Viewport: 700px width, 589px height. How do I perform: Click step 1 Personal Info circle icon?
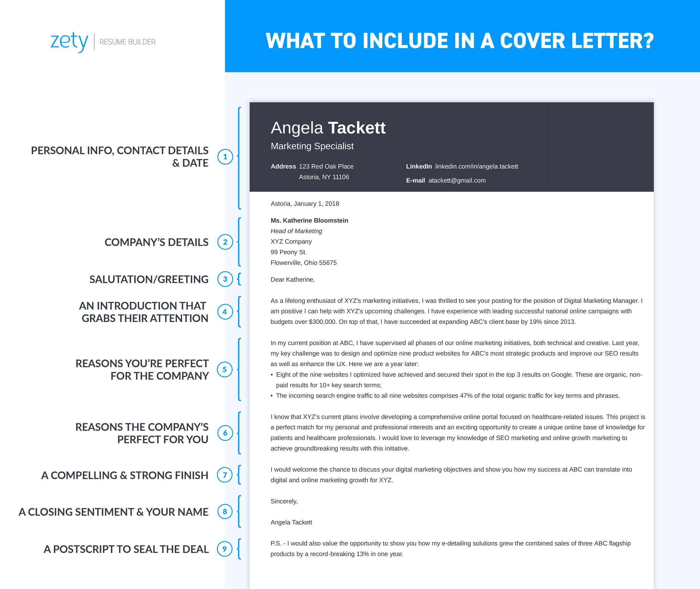point(225,156)
